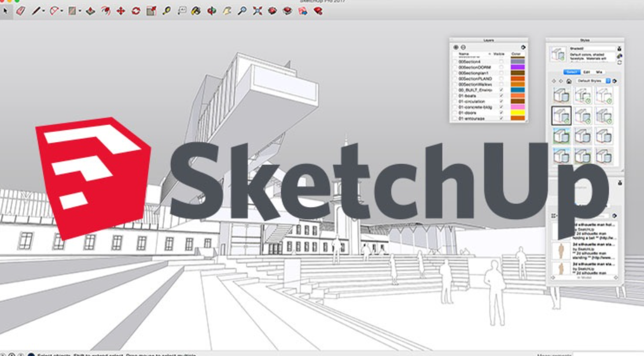Viewport: 644px width, 356px height.
Task: Open Layers panel details arrow menu
Action: pyautogui.click(x=523, y=47)
